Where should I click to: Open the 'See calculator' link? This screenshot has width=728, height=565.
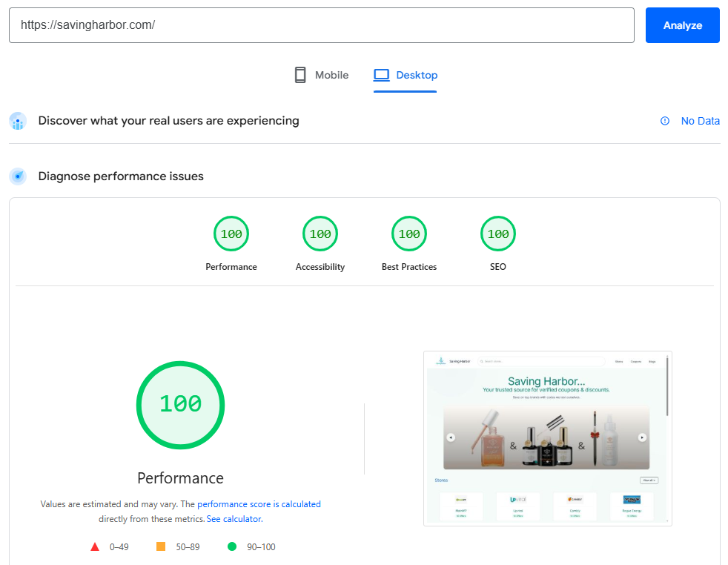[x=234, y=519]
